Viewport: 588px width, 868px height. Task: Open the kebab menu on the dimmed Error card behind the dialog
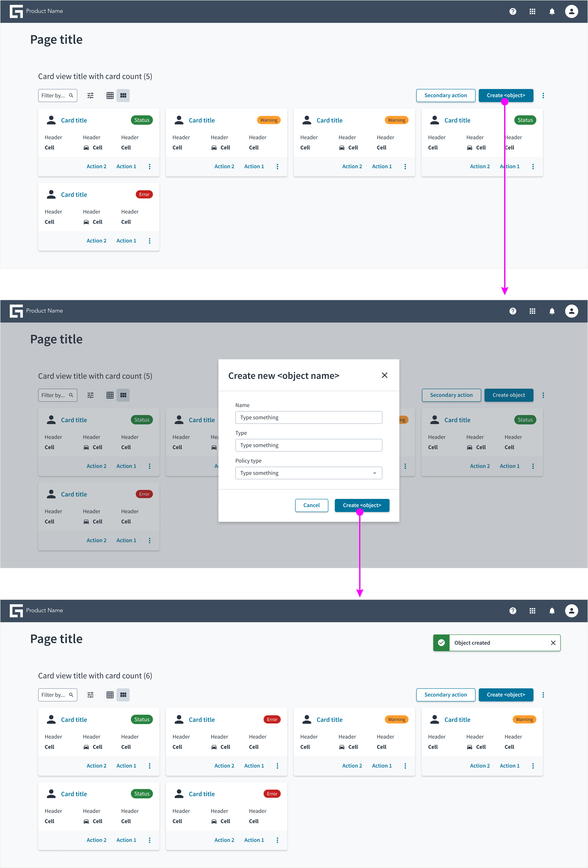(149, 540)
